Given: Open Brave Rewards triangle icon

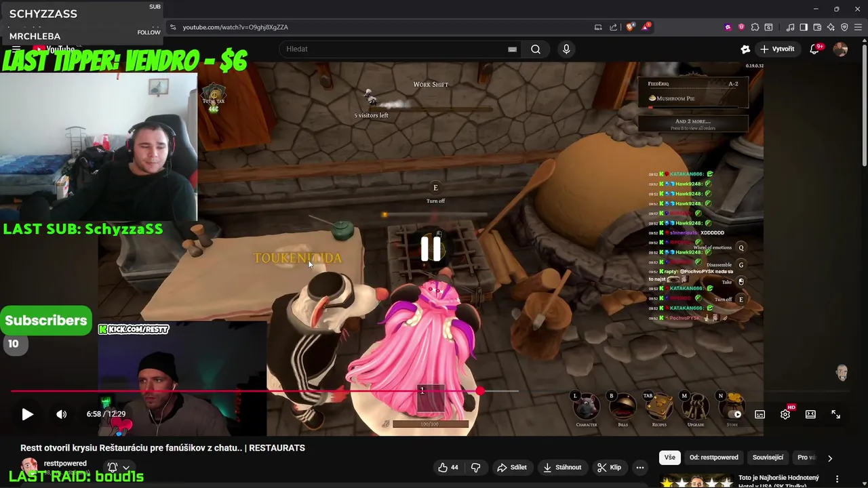Looking at the screenshot, I should click(x=647, y=27).
